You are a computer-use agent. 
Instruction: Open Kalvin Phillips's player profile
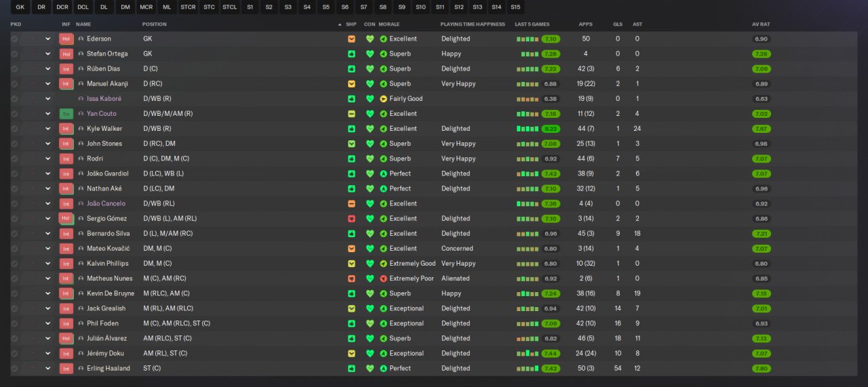107,264
